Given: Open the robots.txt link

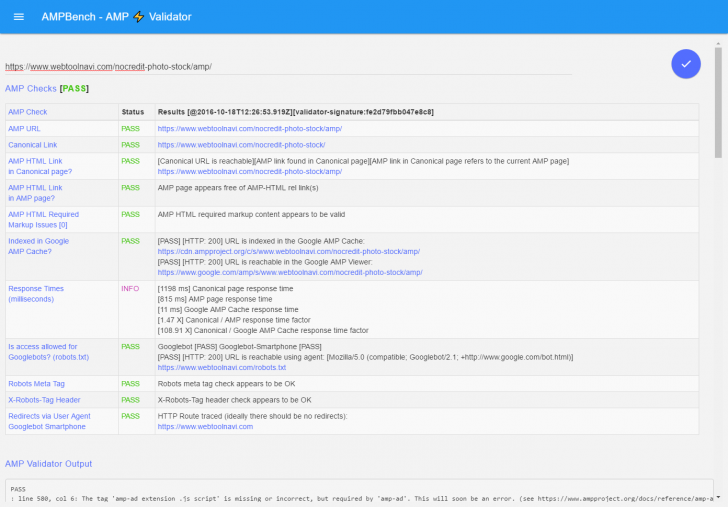Looking at the screenshot, I should (221, 367).
